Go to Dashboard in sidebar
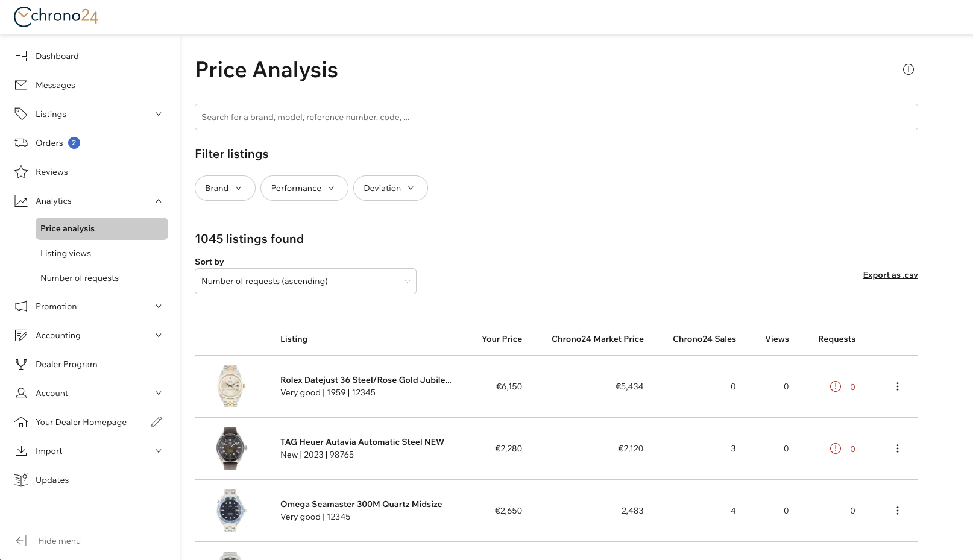 57,56
